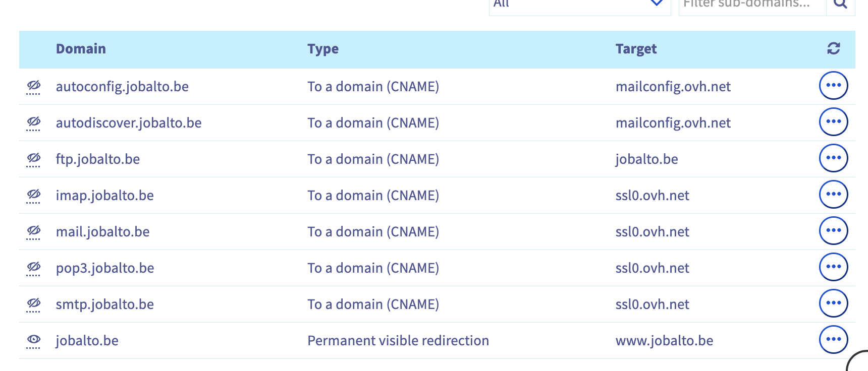Open actions menu for autodiscover.jobalto.be
The width and height of the screenshot is (868, 371).
point(833,122)
